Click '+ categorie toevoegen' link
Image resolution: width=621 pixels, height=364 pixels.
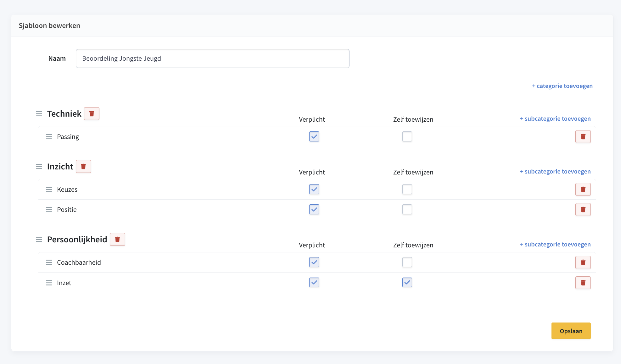click(x=562, y=86)
